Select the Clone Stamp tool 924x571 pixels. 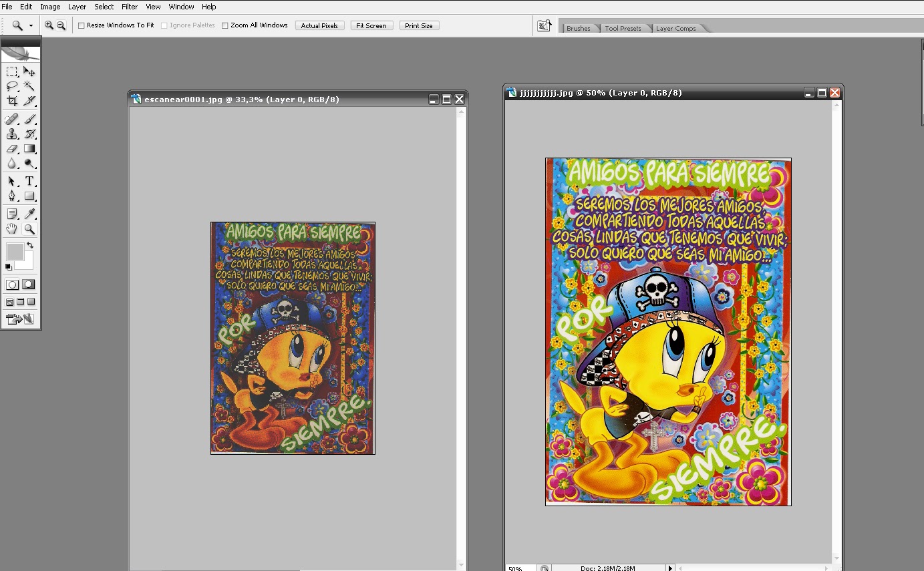click(x=12, y=134)
